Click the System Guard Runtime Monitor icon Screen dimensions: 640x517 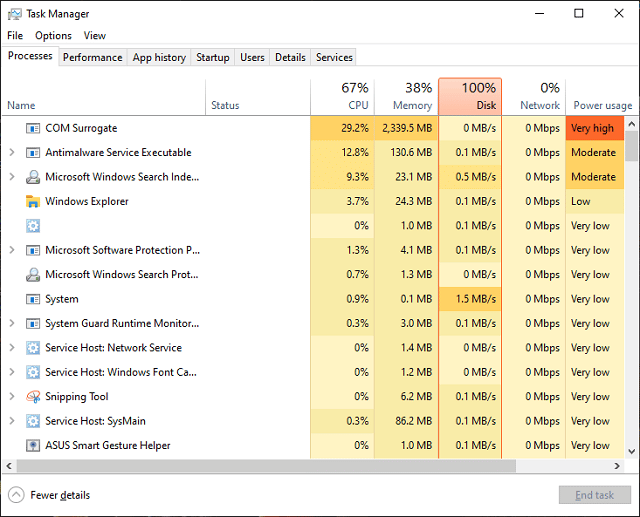coord(33,324)
